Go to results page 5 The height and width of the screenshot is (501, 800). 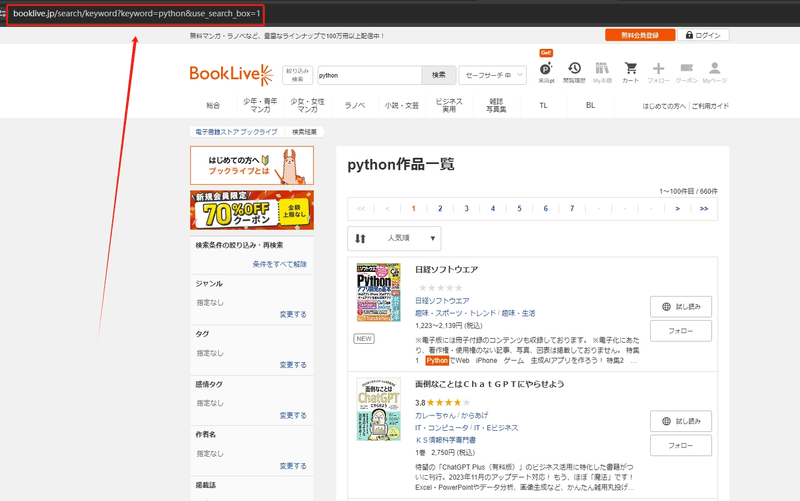pos(519,209)
